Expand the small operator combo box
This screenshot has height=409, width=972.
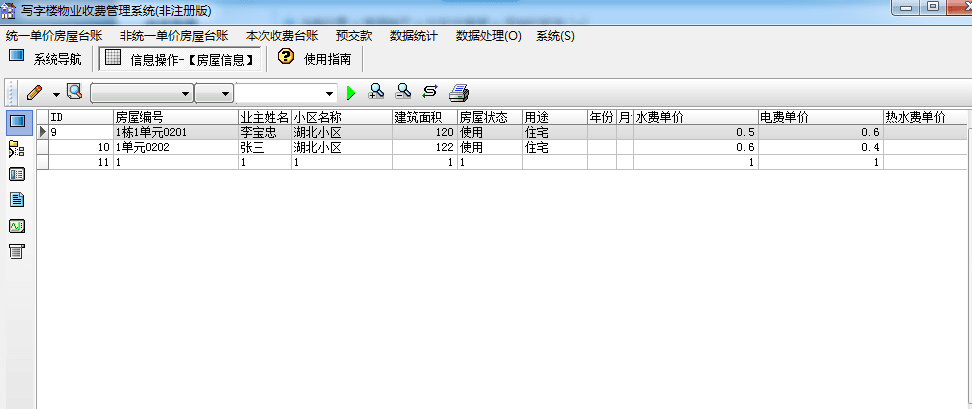click(x=226, y=94)
